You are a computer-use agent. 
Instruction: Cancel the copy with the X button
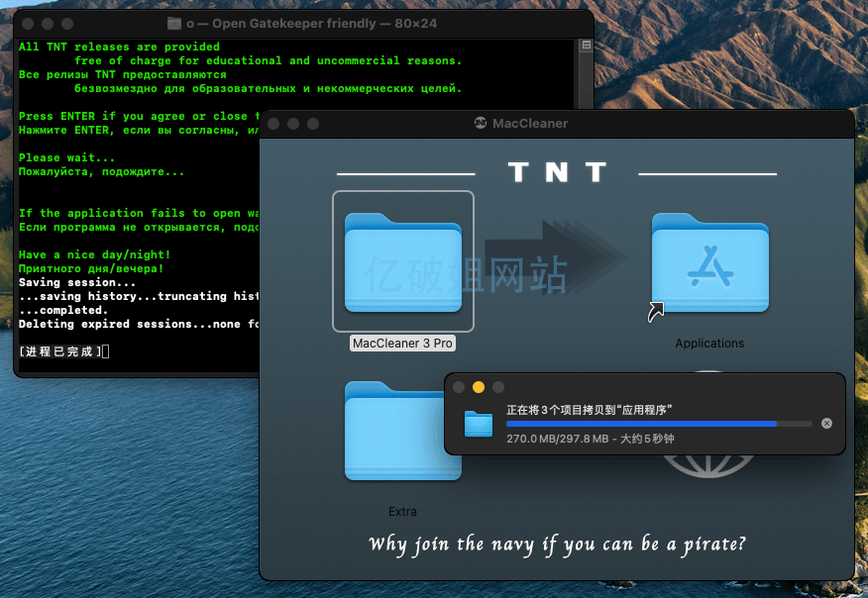click(827, 424)
